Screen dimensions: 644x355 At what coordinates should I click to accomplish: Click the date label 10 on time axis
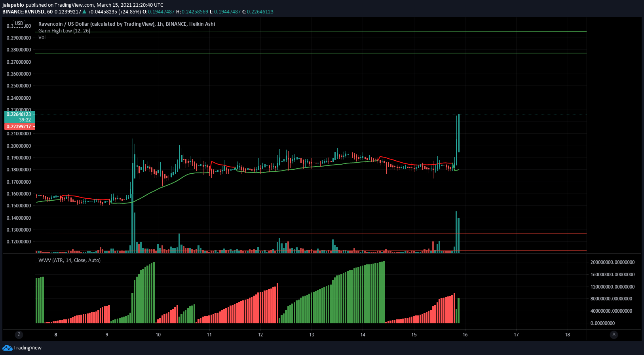pyautogui.click(x=158, y=335)
